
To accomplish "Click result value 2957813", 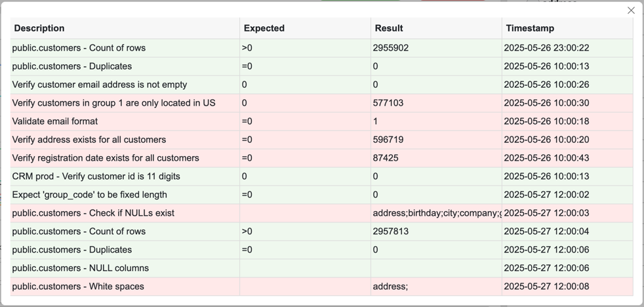I will point(391,232).
